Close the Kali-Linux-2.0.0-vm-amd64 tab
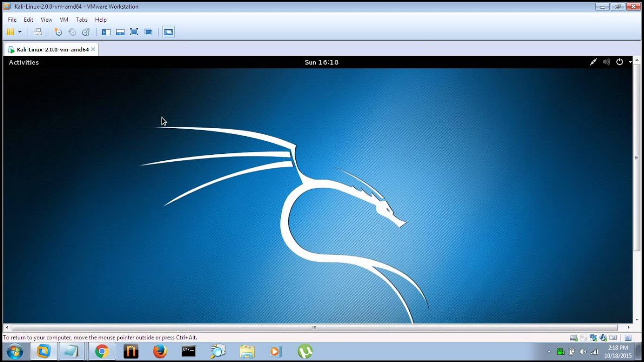Image resolution: width=644 pixels, height=362 pixels. coord(93,49)
